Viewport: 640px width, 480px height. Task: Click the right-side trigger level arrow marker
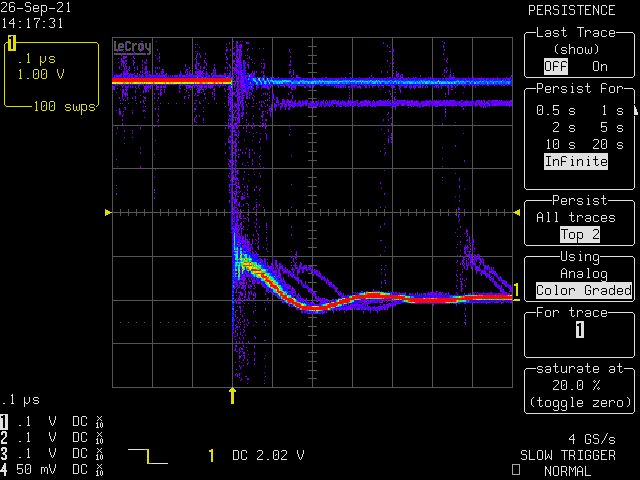515,213
